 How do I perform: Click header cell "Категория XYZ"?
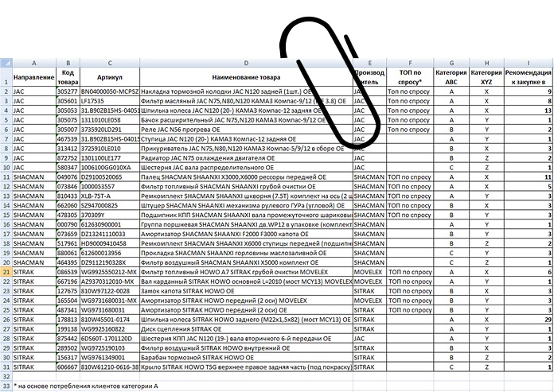tap(486, 77)
